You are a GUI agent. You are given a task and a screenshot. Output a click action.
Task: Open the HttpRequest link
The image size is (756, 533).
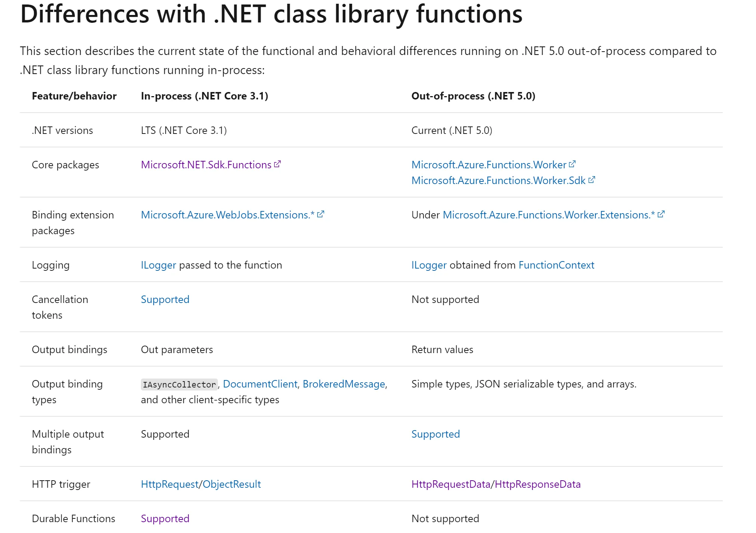point(169,484)
